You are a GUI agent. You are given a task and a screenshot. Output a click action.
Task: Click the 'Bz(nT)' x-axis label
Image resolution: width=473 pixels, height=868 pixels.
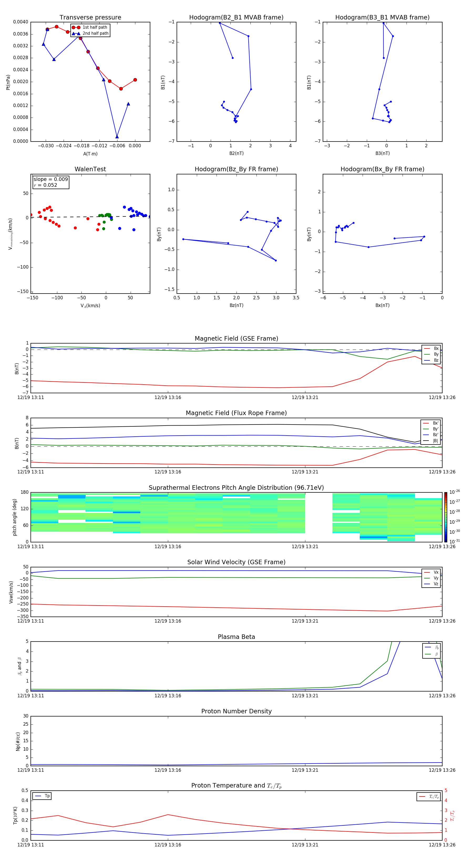(x=236, y=305)
